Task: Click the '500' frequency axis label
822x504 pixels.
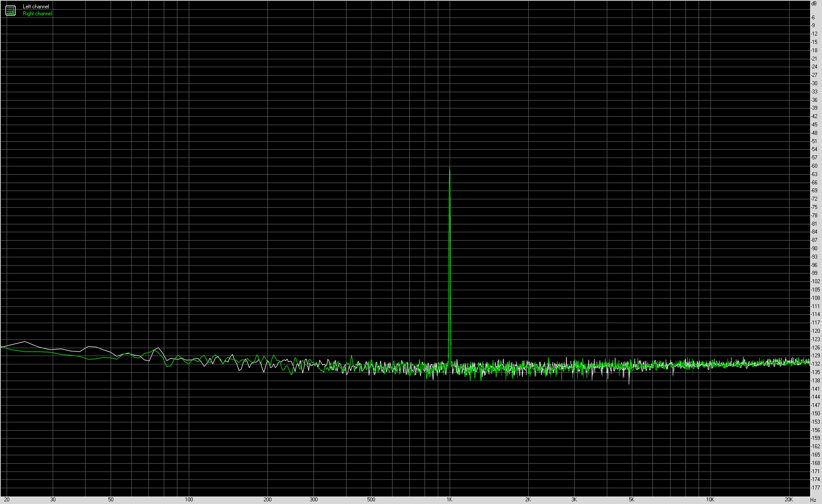Action: (x=371, y=500)
